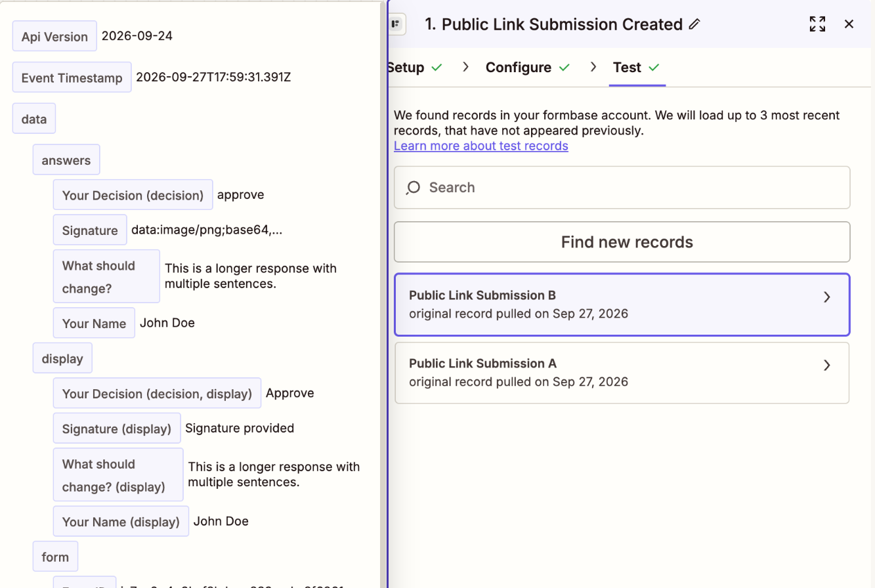This screenshot has width=875, height=588.
Task: Click the magnifier icon in the Search field
Action: [x=413, y=188]
